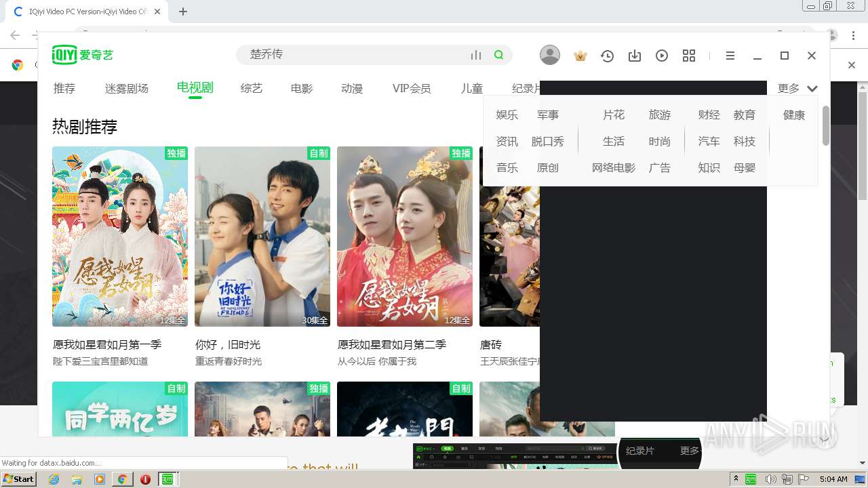Choose 科技 category
868x488 pixels.
point(745,142)
